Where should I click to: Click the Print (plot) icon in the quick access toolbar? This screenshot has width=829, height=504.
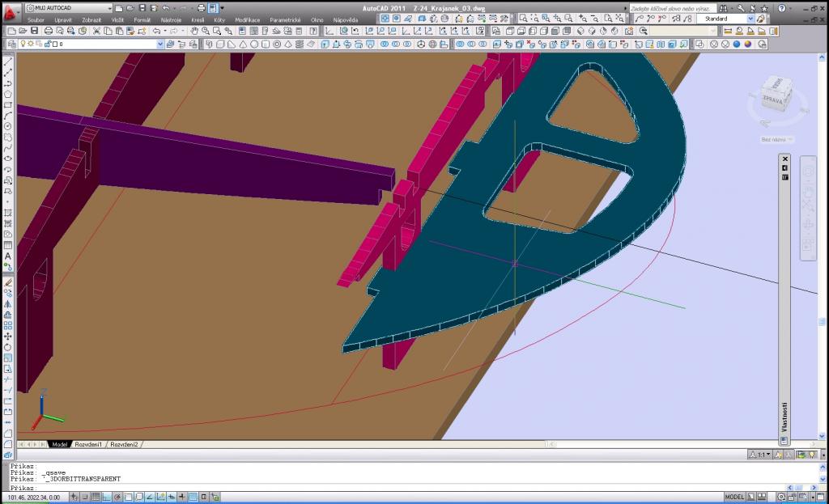click(201, 8)
